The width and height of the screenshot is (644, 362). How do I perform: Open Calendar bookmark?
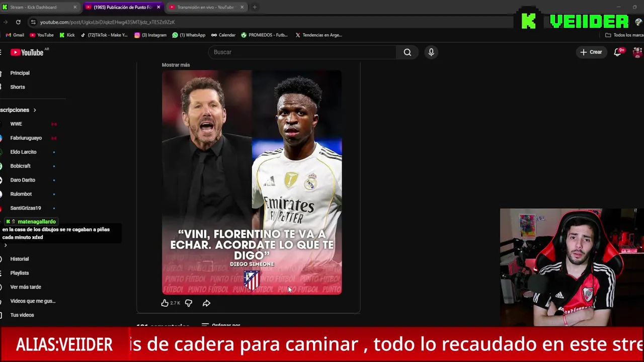[x=223, y=35]
